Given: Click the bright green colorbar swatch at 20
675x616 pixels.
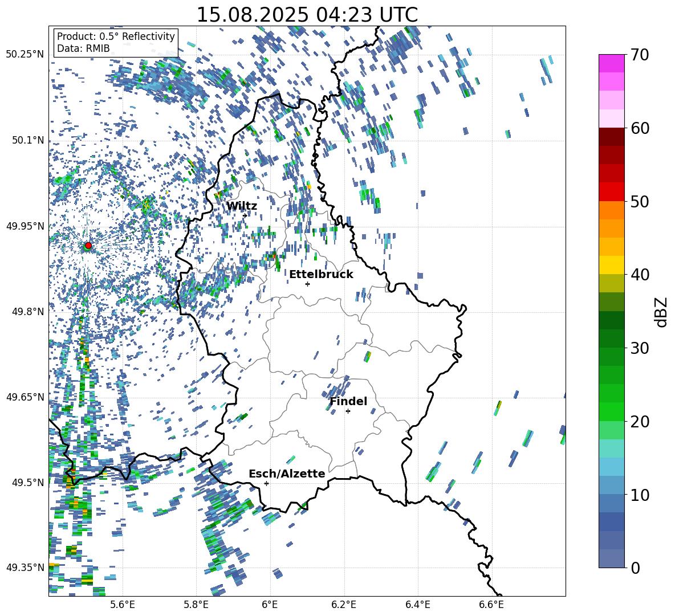Looking at the screenshot, I should coord(611,411).
